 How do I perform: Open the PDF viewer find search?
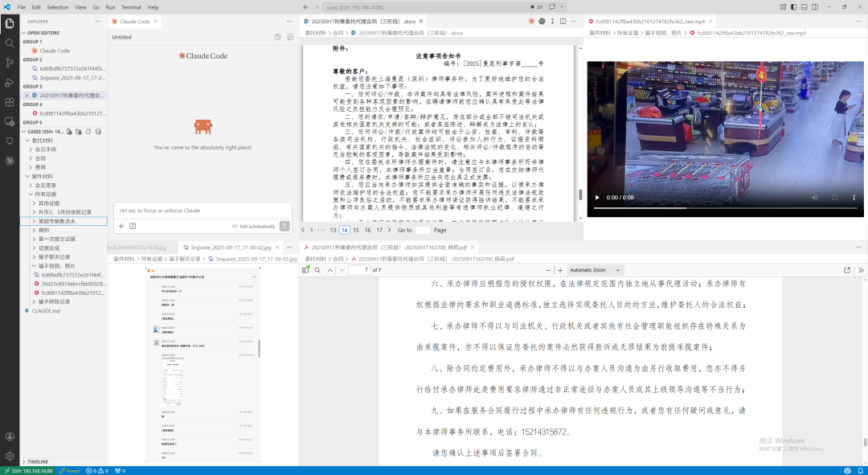[x=317, y=270]
